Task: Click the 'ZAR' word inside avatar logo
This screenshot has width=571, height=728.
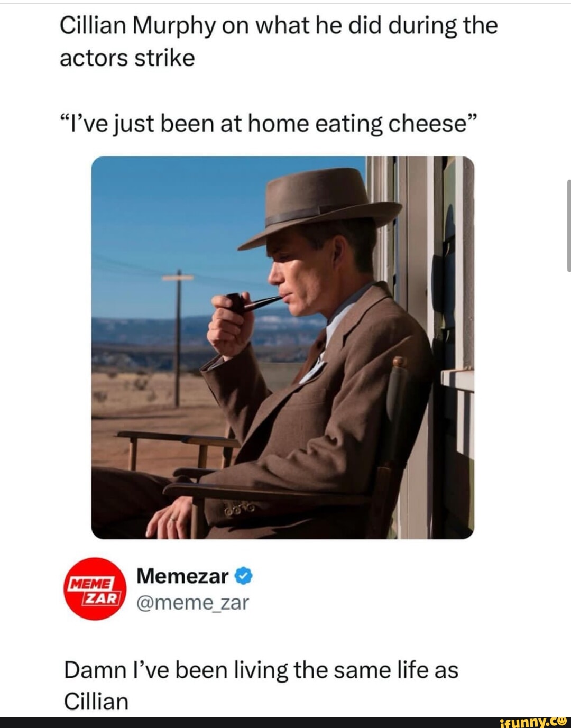Action: point(100,597)
